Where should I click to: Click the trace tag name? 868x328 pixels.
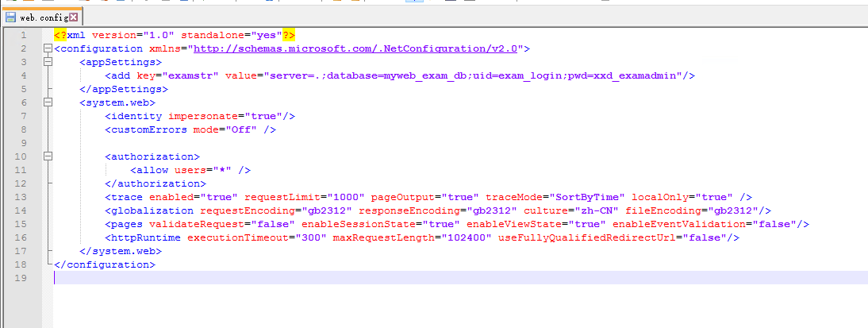coord(127,197)
